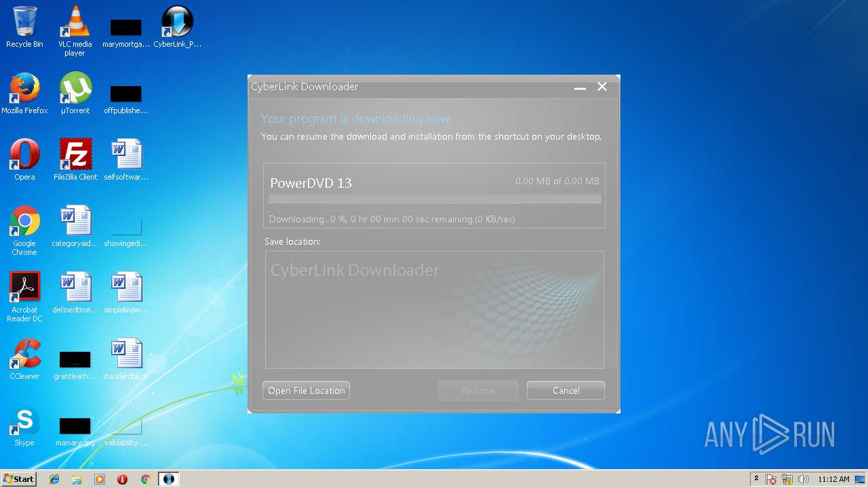Select the grantleath... desktop file
Viewport: 868px width, 488px height.
click(75, 365)
